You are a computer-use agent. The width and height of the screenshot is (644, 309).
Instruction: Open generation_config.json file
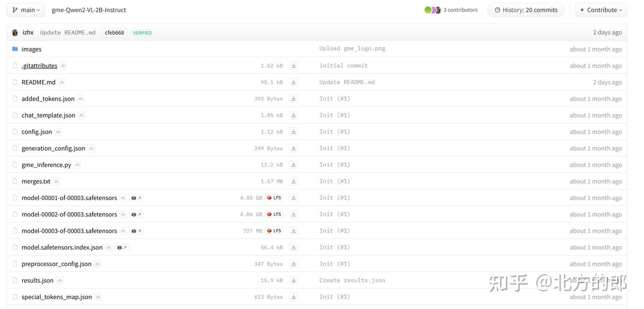point(53,148)
